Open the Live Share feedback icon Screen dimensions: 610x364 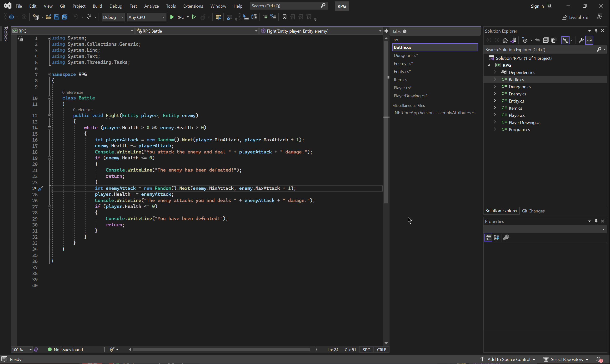coord(599,17)
